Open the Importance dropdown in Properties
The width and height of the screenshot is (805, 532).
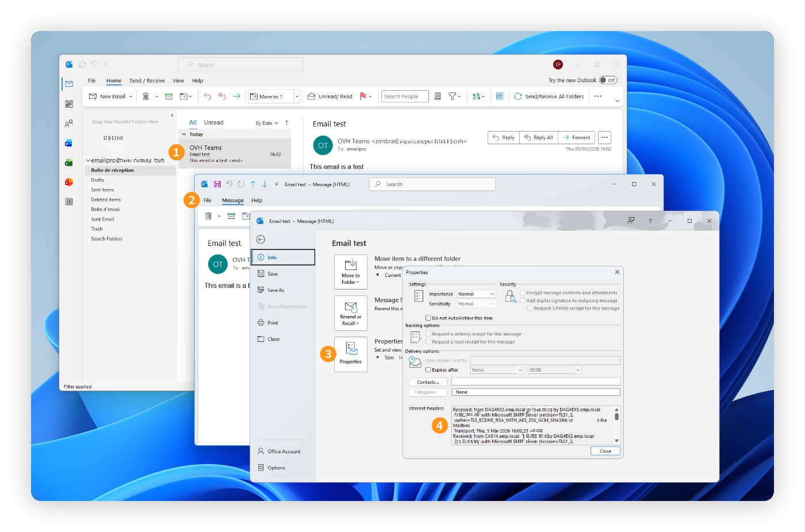coord(490,294)
